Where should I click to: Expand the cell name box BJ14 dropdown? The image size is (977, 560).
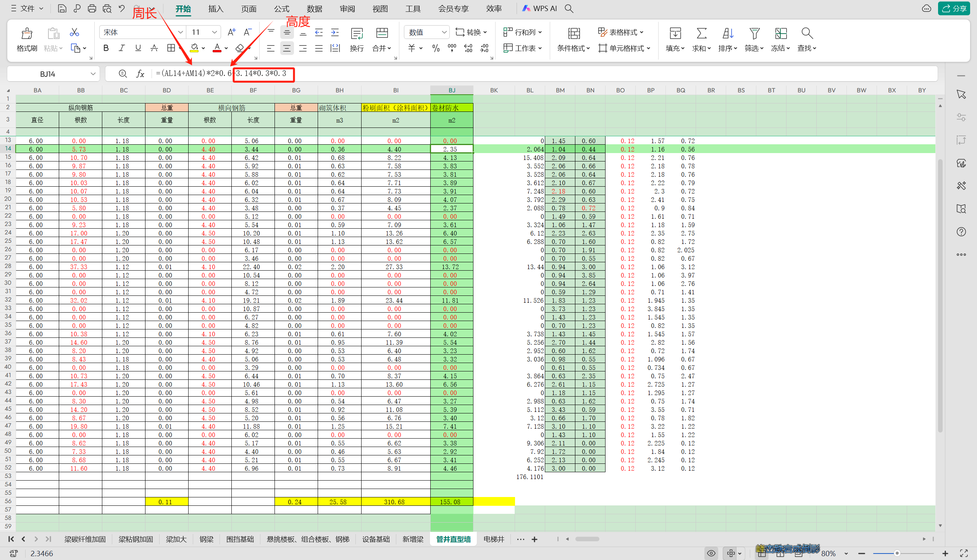(x=93, y=74)
